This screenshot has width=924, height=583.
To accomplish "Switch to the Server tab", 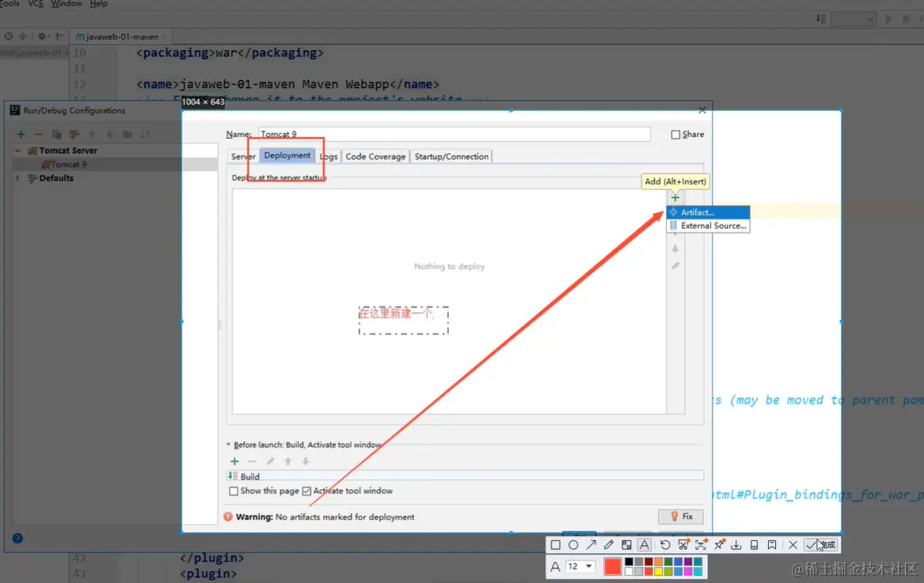I will pyautogui.click(x=243, y=156).
